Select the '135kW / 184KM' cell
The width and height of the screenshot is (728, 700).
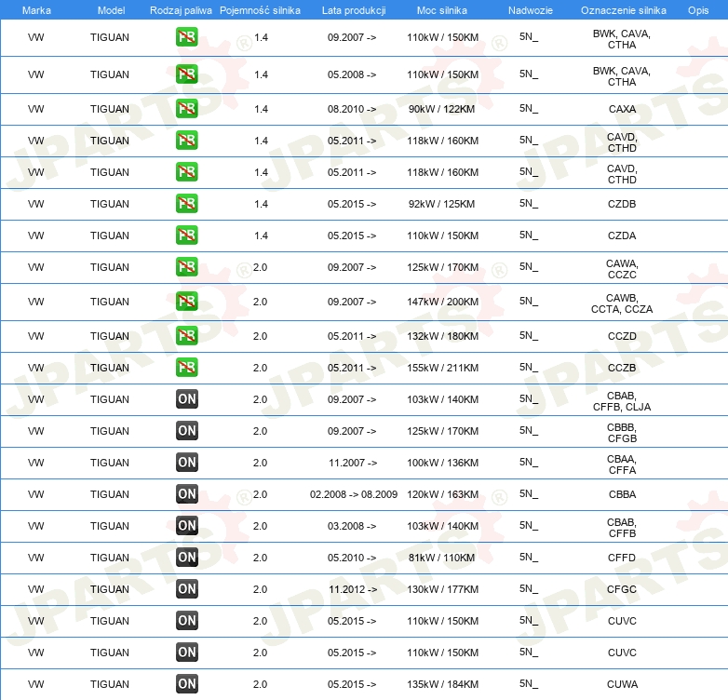click(x=442, y=684)
